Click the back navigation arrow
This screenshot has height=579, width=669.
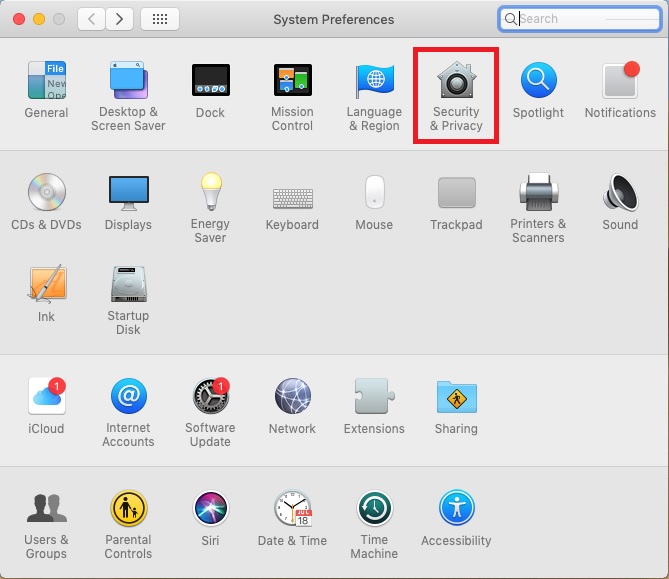point(91,19)
